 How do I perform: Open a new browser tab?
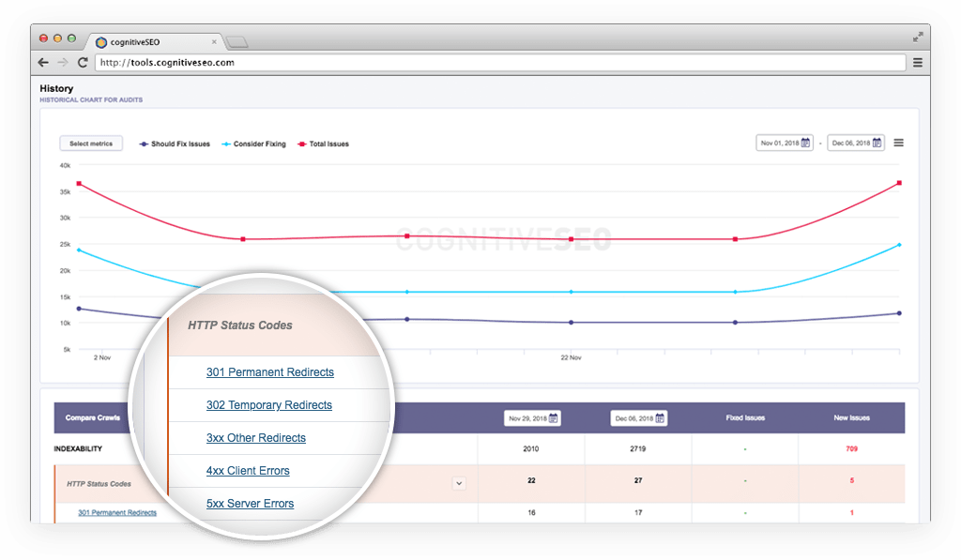[x=236, y=42]
